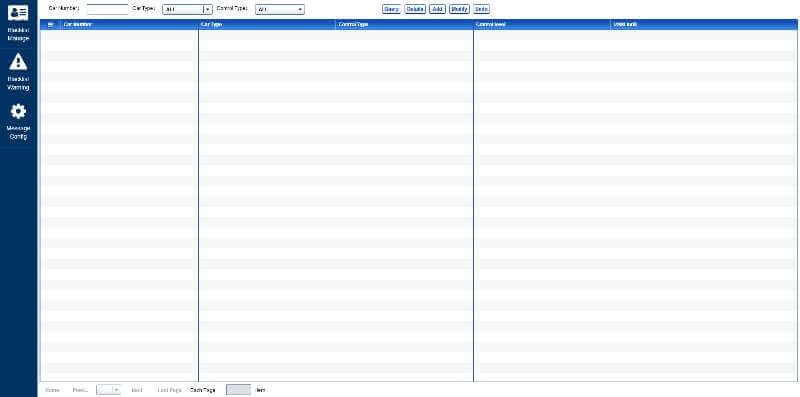Image resolution: width=800 pixels, height=397 pixels.
Task: Go to Home page in pagination
Action: [x=52, y=390]
